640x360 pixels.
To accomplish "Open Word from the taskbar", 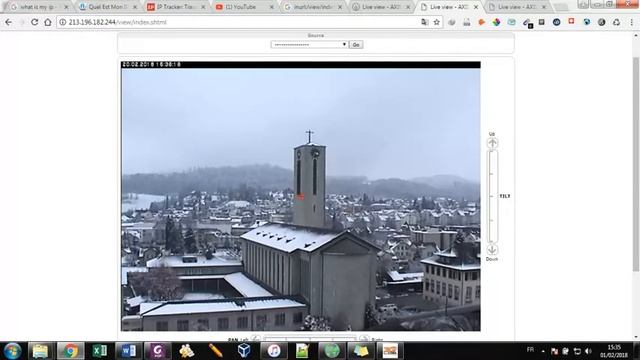I will coord(128,351).
